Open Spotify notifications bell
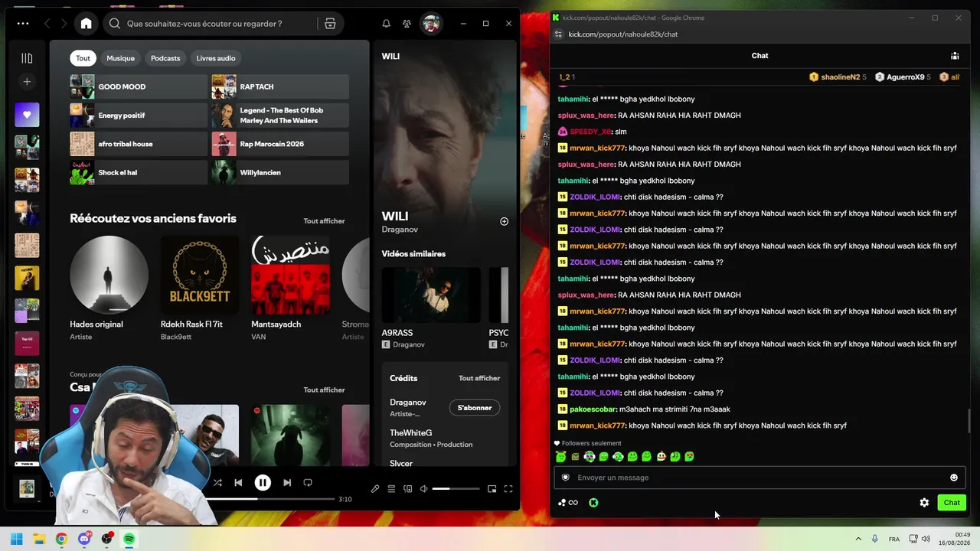Viewport: 980px width, 551px height. pyautogui.click(x=387, y=24)
